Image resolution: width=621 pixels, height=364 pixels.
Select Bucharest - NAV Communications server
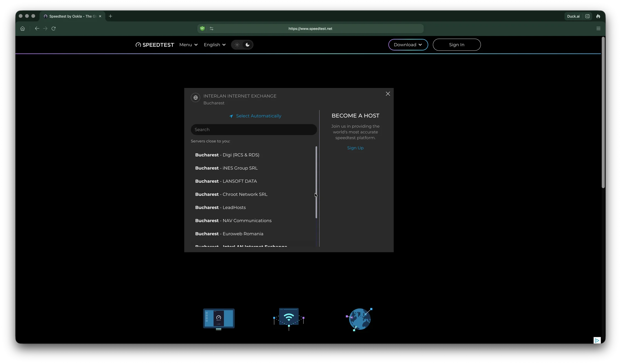pyautogui.click(x=253, y=220)
